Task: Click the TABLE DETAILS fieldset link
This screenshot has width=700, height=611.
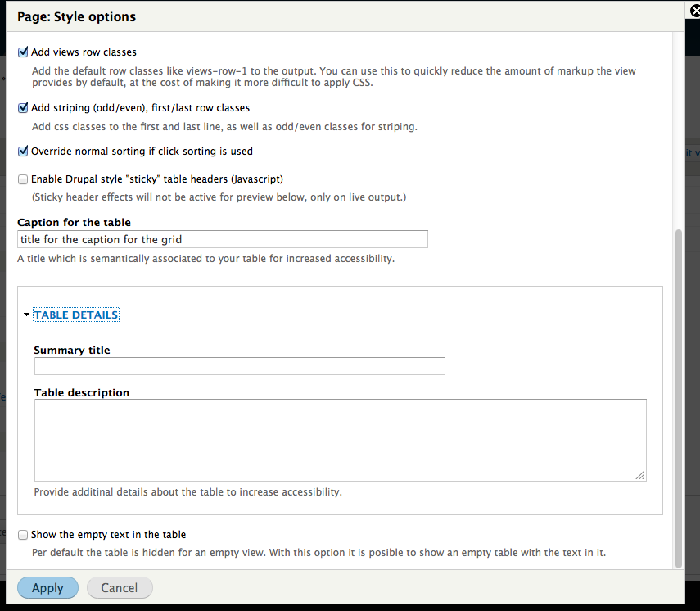Action: point(76,315)
